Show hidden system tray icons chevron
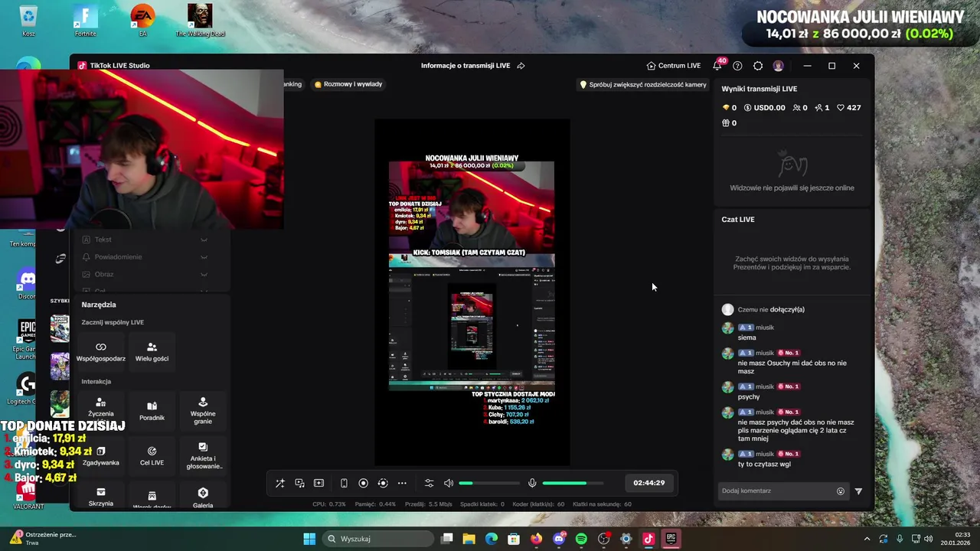The image size is (980, 551). tap(867, 539)
